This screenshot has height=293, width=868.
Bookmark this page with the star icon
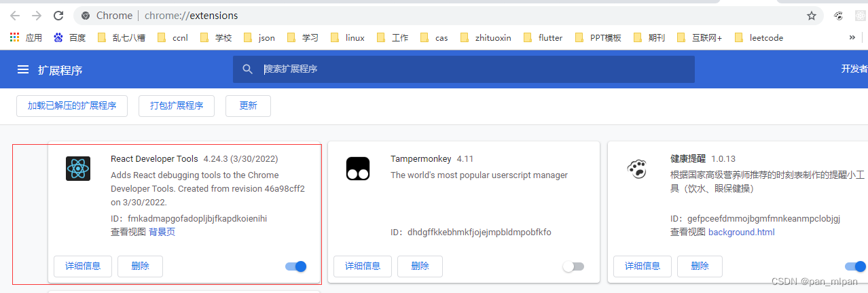811,15
